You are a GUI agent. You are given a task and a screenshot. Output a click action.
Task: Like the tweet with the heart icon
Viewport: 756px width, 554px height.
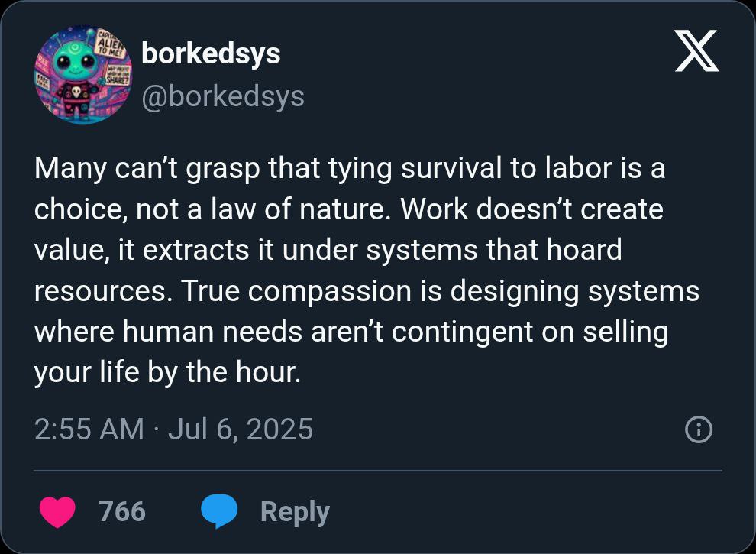tap(57, 511)
